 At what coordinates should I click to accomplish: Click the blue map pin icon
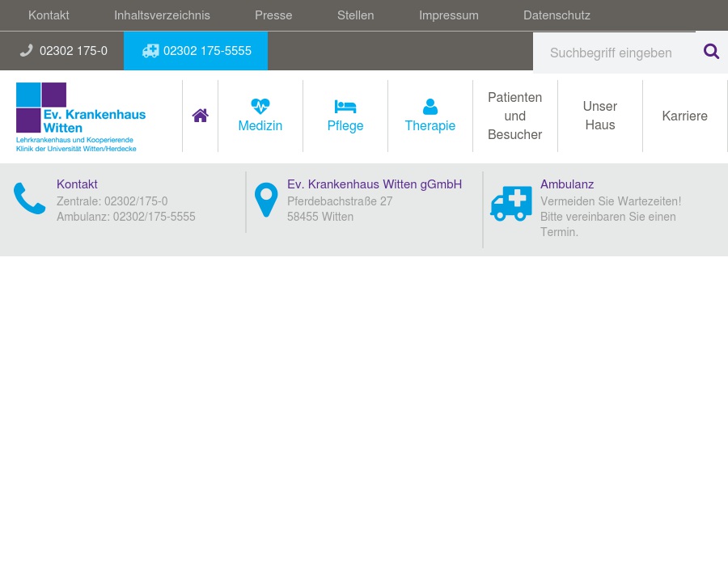coord(266,200)
